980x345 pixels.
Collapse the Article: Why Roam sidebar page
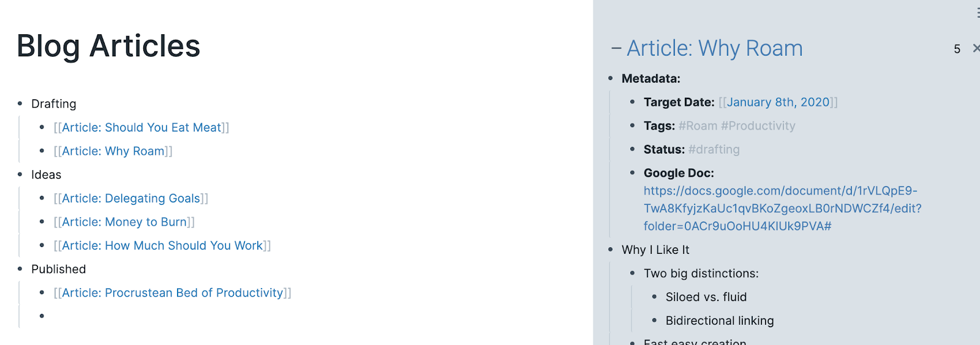(616, 48)
